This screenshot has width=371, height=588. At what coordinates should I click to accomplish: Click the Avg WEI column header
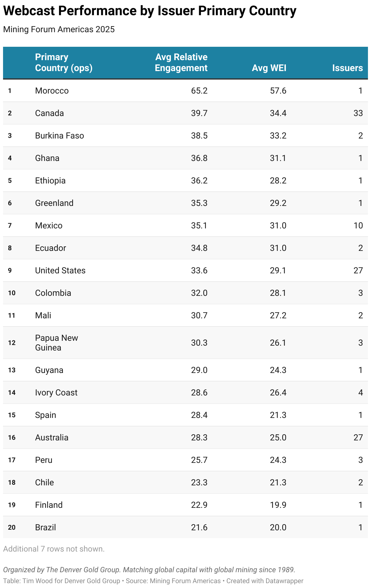pos(269,68)
